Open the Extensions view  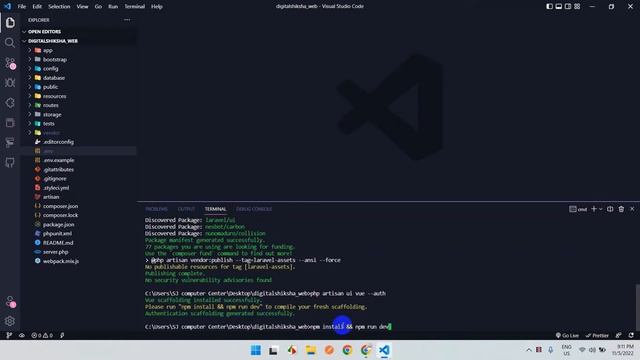click(x=10, y=103)
